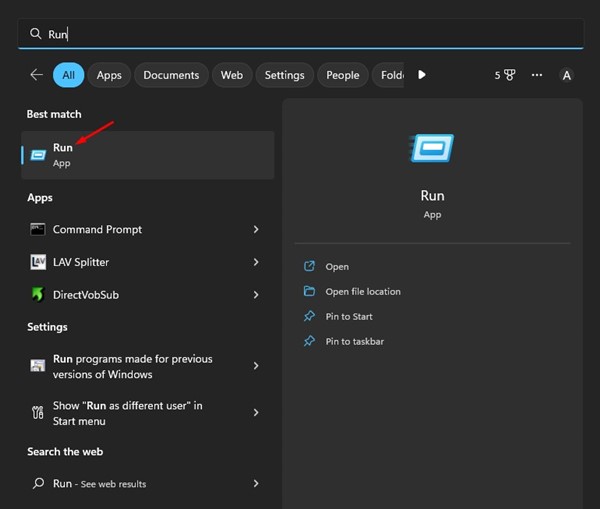Switch to the partially visible Folders tab
Image resolution: width=600 pixels, height=509 pixels.
(x=388, y=75)
